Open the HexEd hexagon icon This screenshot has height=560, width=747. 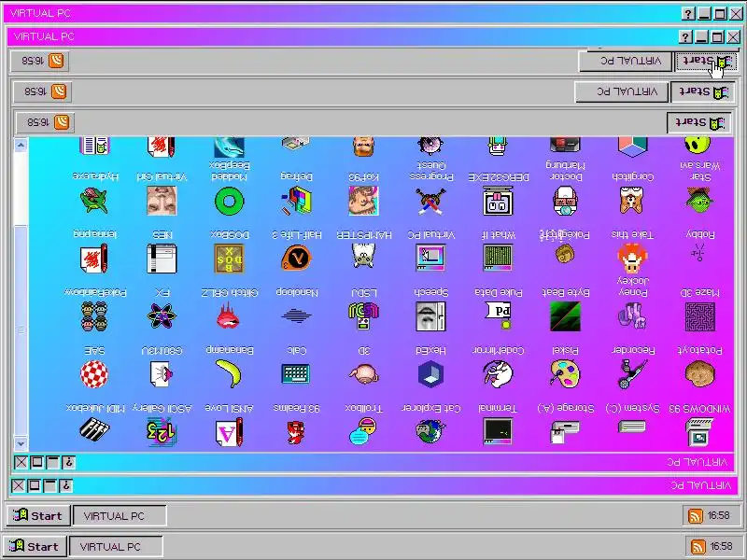(430, 374)
